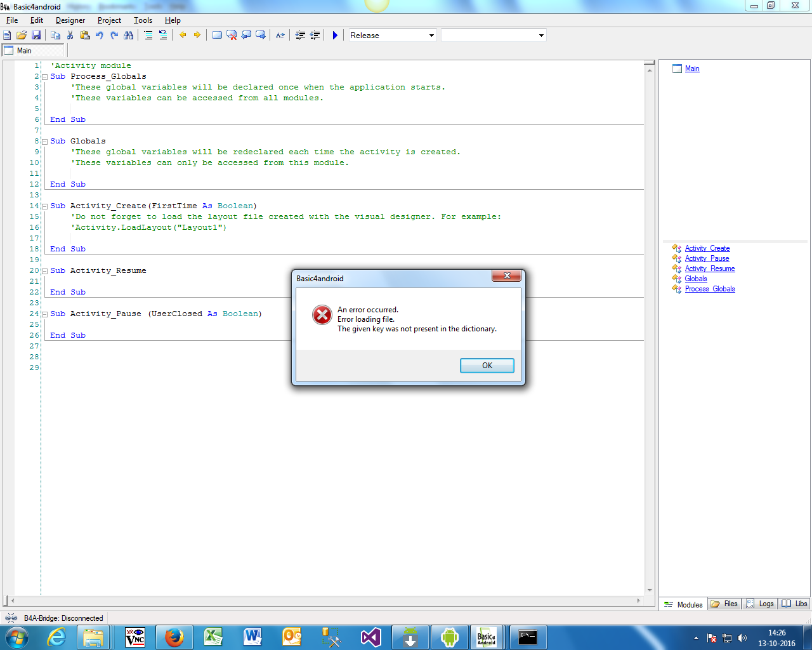Click the editor vertical scrollbar down arrow
This screenshot has height=650, width=812.
click(650, 590)
